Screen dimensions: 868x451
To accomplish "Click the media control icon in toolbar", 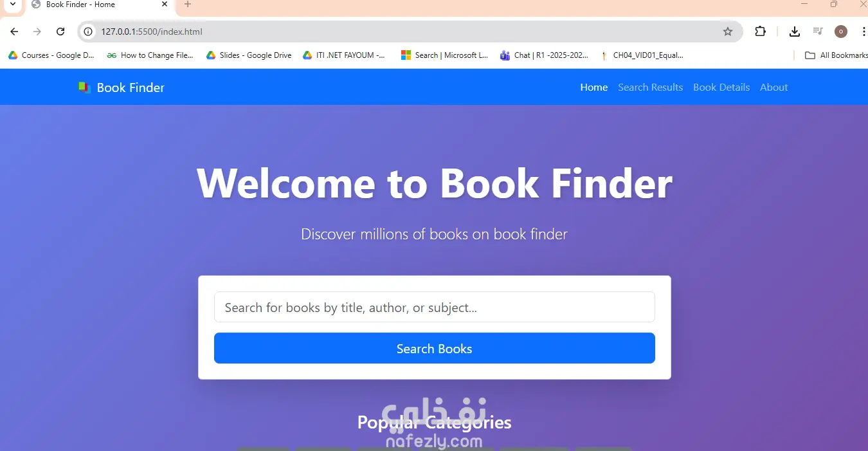I will (x=818, y=32).
